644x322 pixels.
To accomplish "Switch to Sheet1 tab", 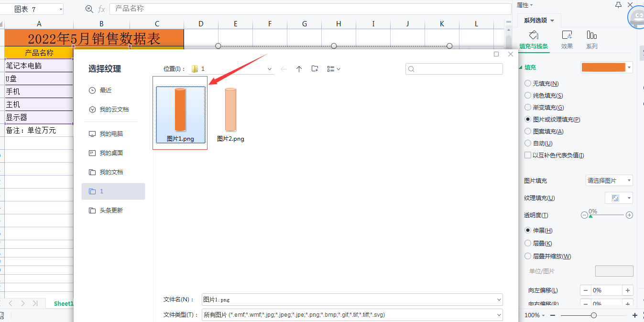I will coord(64,303).
